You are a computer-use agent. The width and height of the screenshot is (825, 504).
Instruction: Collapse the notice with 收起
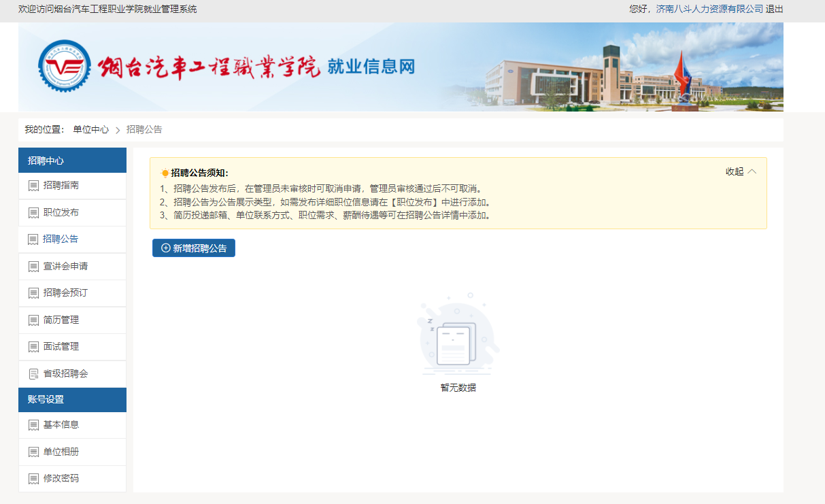[735, 171]
